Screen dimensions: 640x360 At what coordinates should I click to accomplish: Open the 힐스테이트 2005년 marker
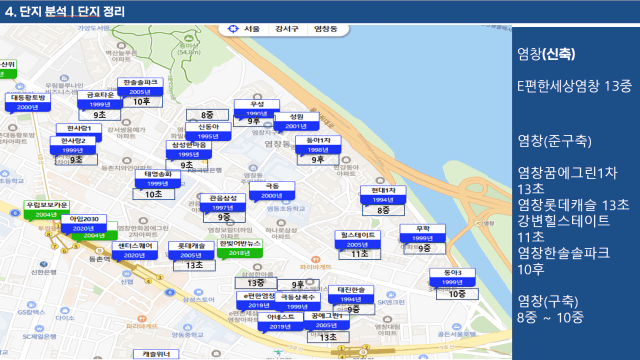[x=358, y=240]
